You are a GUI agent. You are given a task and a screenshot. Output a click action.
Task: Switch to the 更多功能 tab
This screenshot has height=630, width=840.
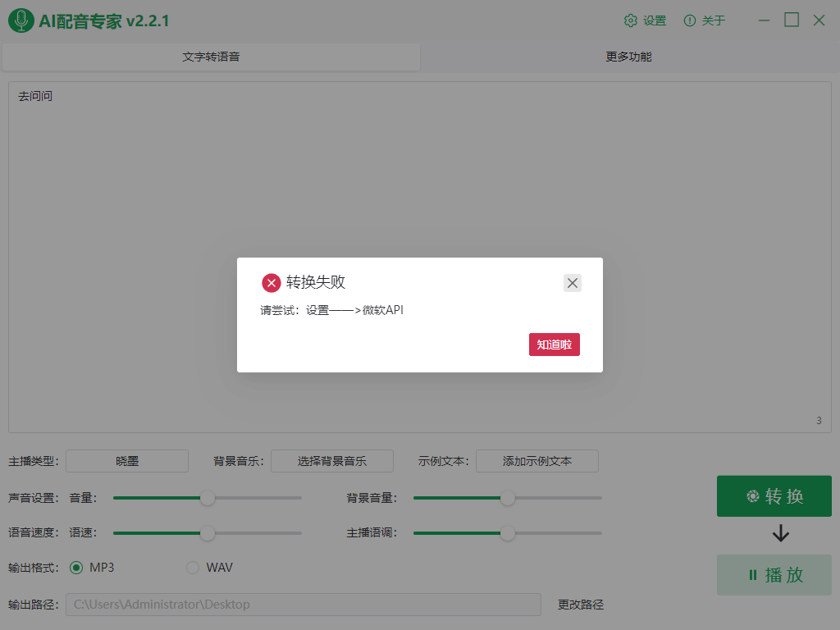(x=630, y=57)
